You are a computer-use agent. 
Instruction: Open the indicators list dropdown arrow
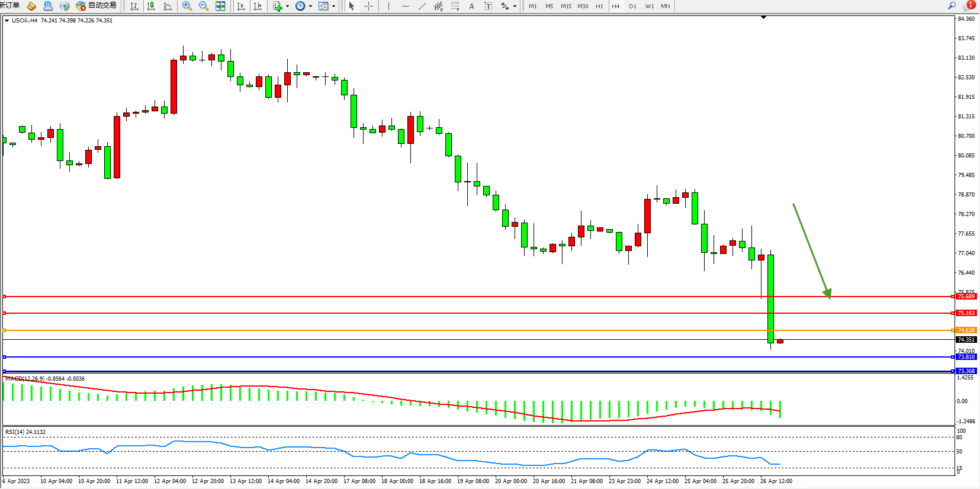tap(287, 6)
